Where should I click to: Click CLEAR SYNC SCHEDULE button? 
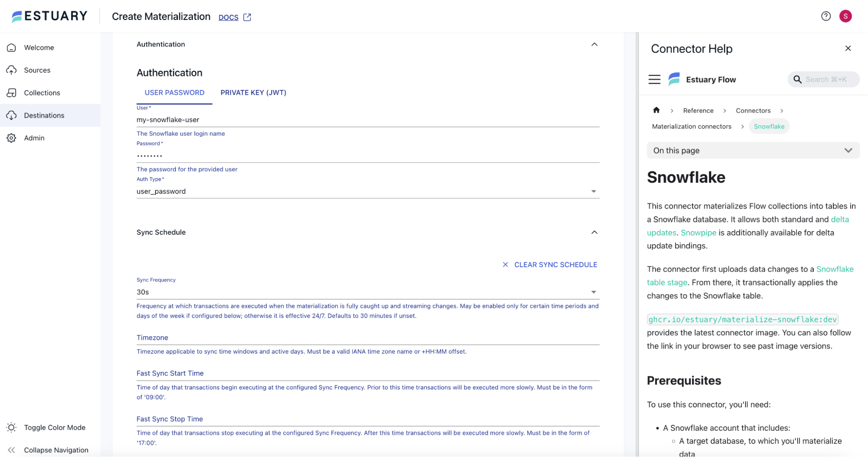550,265
